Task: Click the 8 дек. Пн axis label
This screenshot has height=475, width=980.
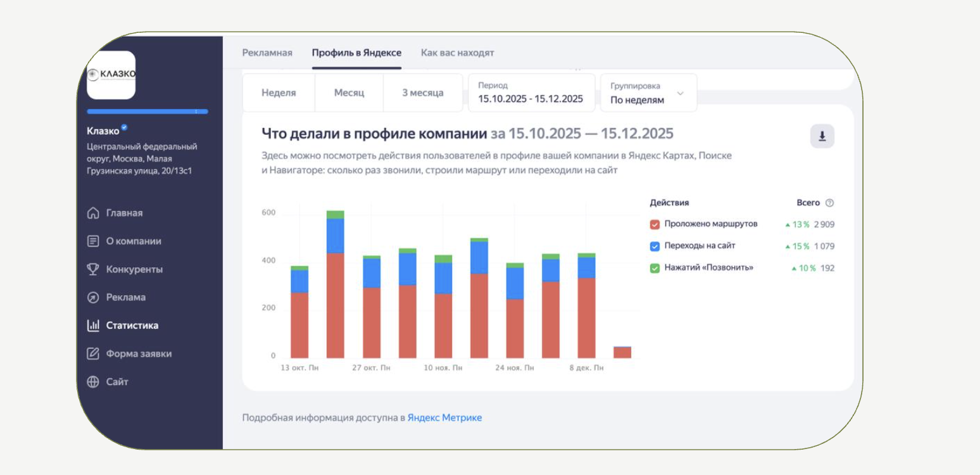Action: [x=587, y=368]
